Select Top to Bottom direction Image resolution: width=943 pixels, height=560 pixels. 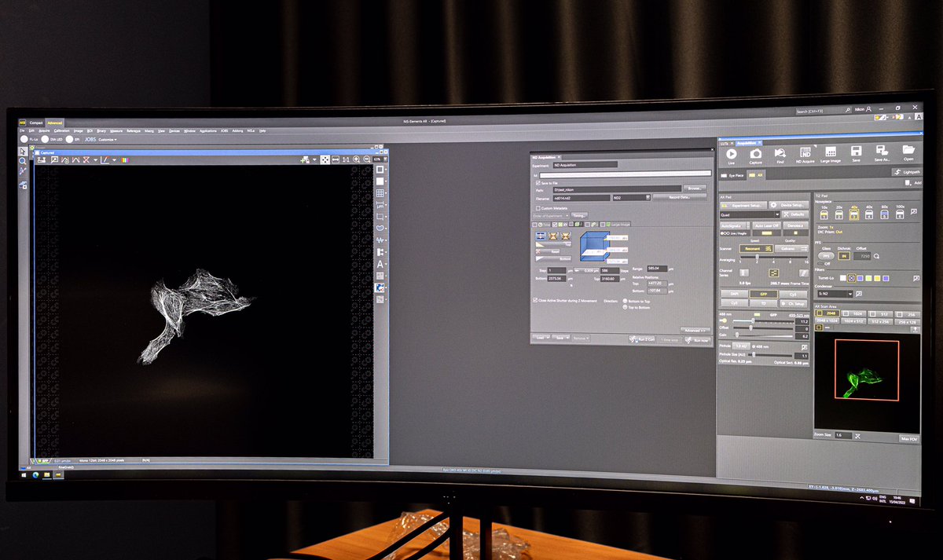pyautogui.click(x=623, y=306)
